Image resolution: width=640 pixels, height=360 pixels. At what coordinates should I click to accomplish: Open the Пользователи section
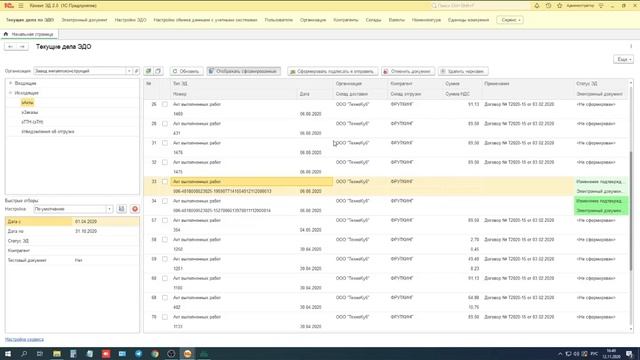click(x=278, y=20)
